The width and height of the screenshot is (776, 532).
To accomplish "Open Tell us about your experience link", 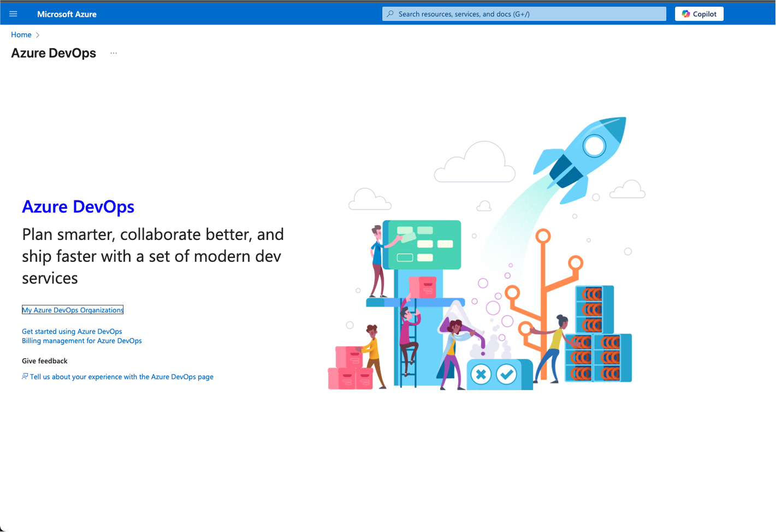I will coord(122,376).
